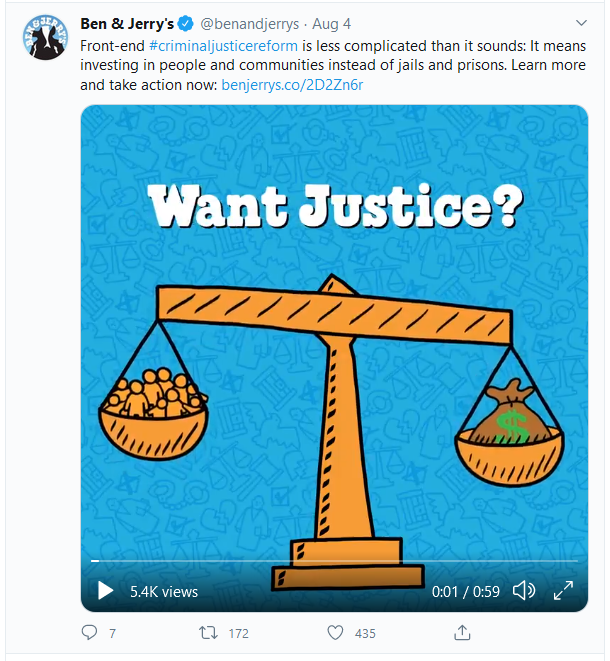Click the 172 retweet count
This screenshot has height=661, width=610.
tap(238, 634)
